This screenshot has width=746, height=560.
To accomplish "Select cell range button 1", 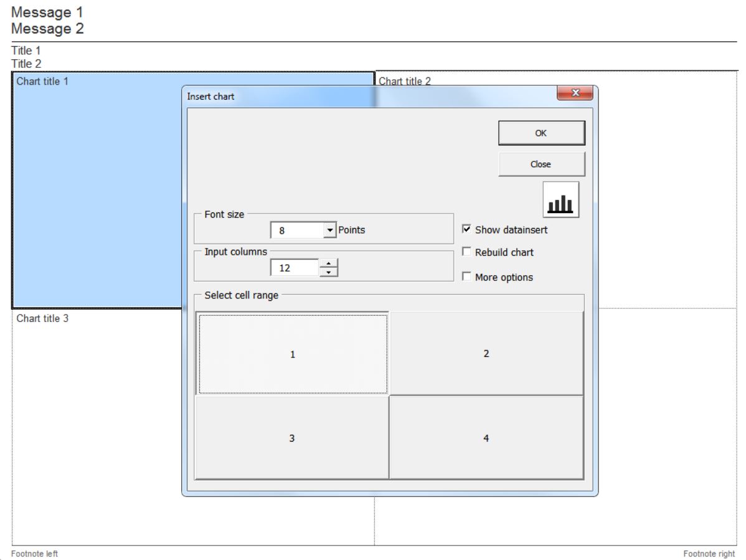I will [293, 354].
